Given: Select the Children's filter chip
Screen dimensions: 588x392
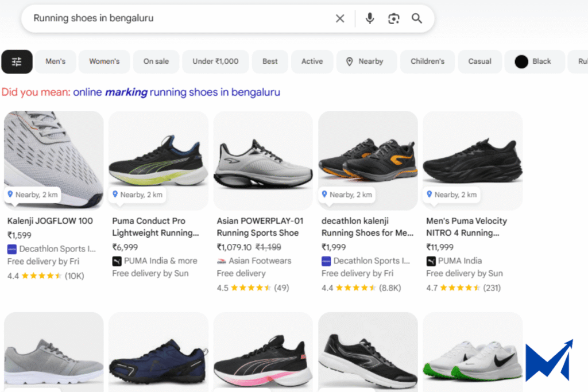Looking at the screenshot, I should pyautogui.click(x=427, y=61).
